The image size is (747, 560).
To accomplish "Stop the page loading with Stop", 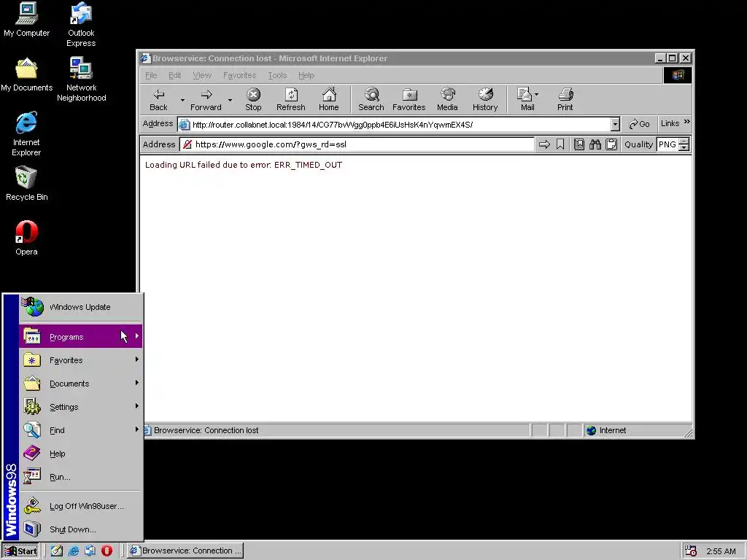I will pos(253,99).
